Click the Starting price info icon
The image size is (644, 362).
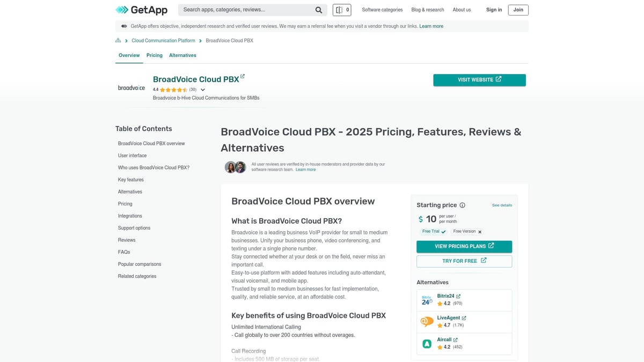coord(463,205)
